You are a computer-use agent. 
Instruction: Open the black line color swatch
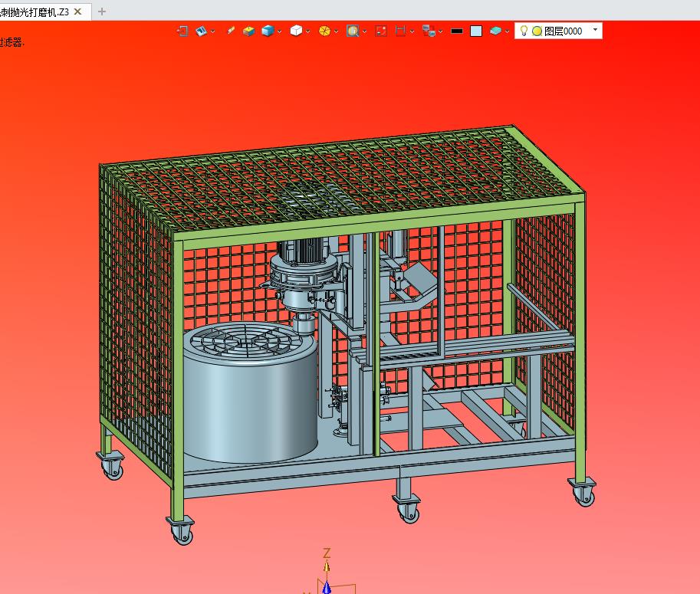pyautogui.click(x=457, y=31)
